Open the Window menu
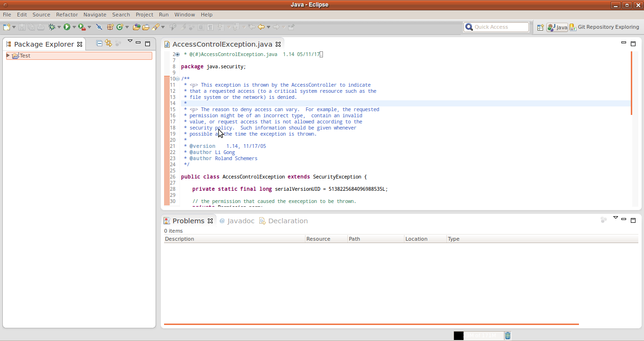Screen dimensions: 644x341 click(x=184, y=15)
